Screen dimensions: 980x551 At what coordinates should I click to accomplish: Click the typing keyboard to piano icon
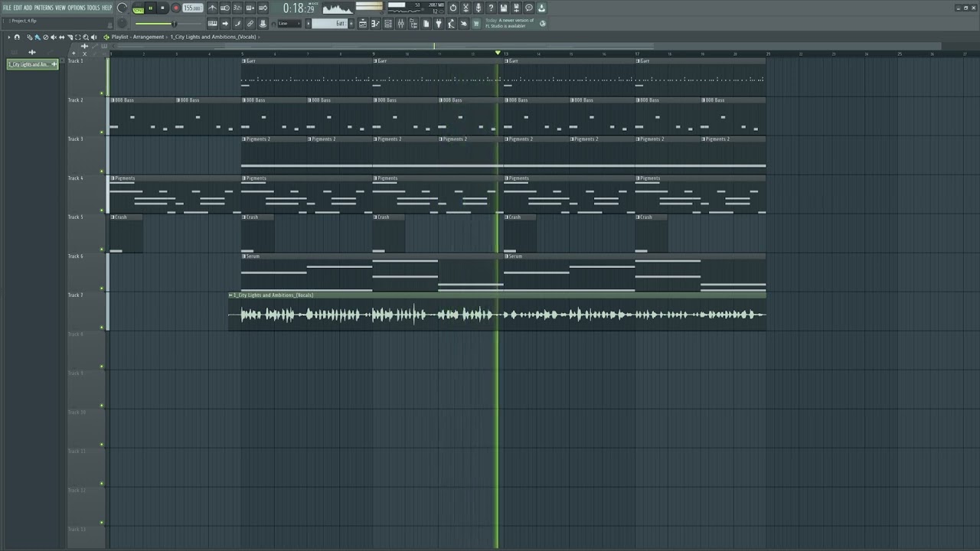(212, 23)
